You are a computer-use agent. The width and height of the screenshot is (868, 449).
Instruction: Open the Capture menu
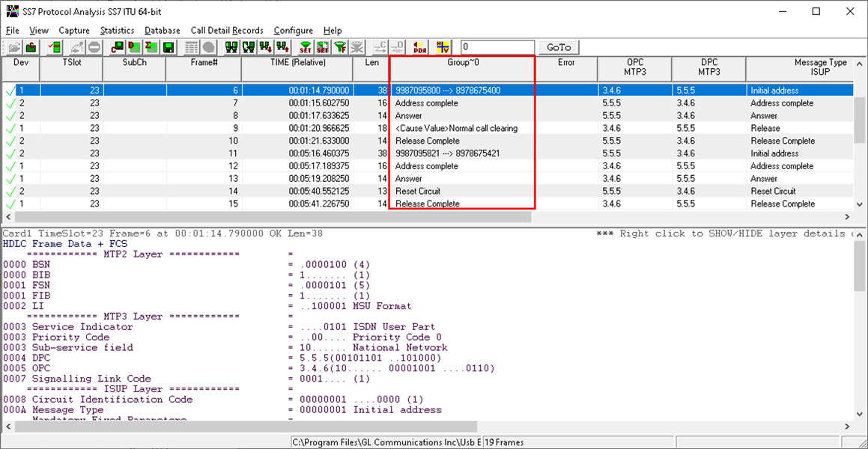click(74, 31)
